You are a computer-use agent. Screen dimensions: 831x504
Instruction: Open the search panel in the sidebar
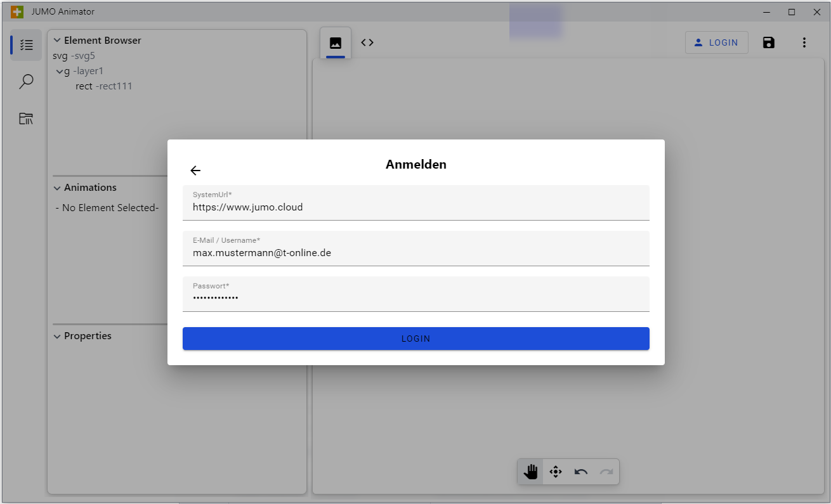click(26, 82)
